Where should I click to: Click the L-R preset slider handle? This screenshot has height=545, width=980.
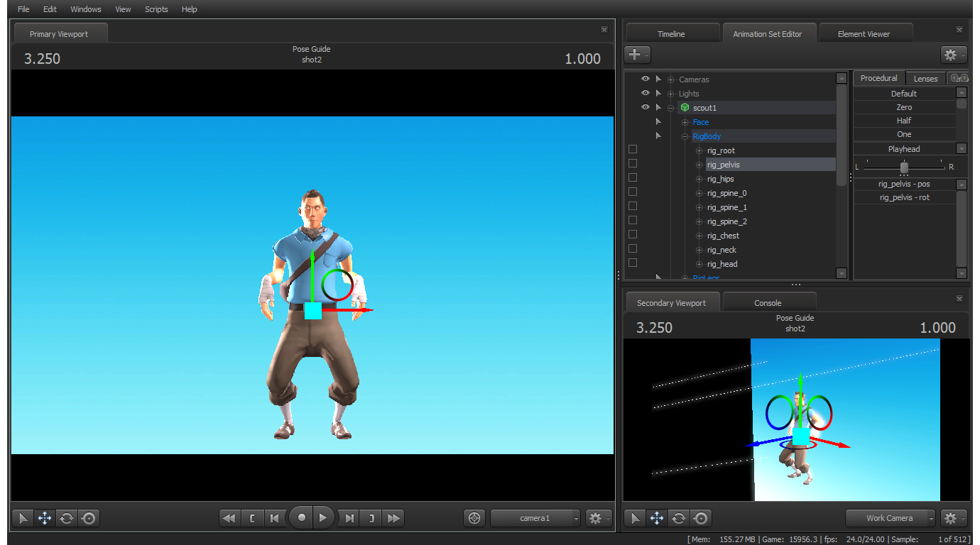coord(904,167)
